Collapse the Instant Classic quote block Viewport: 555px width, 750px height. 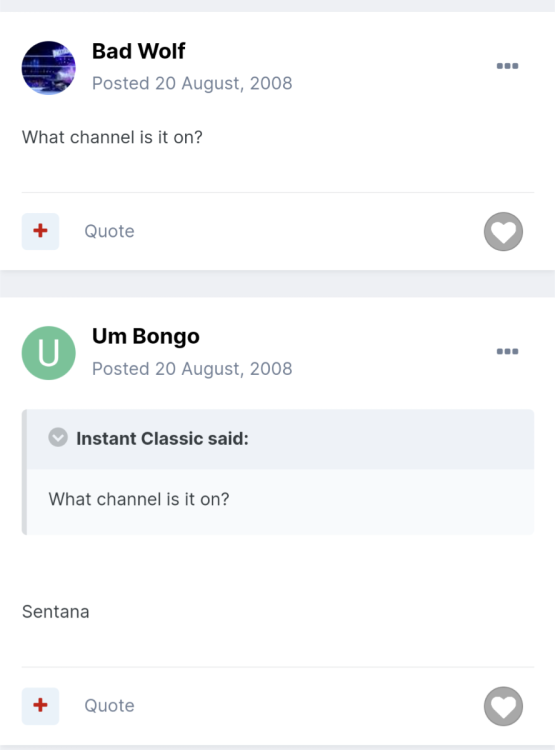tap(58, 437)
